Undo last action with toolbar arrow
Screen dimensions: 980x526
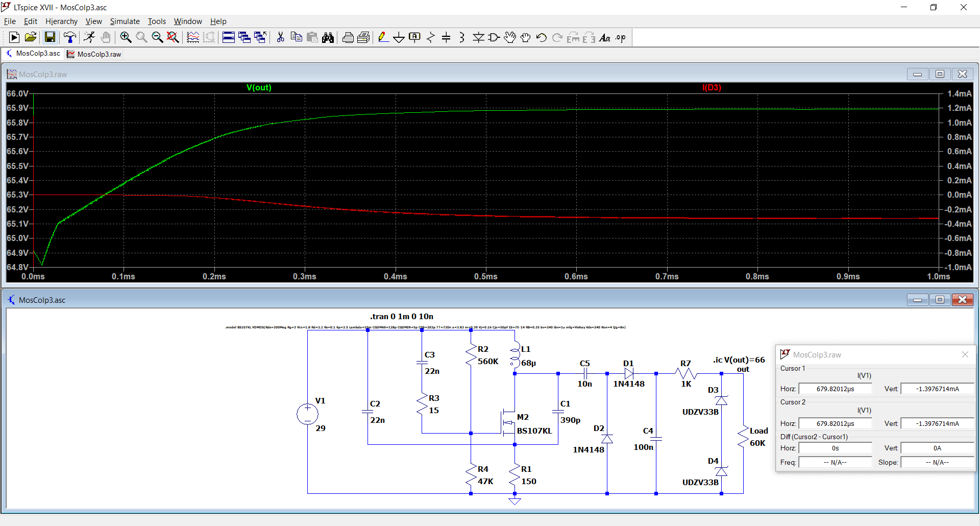click(542, 37)
